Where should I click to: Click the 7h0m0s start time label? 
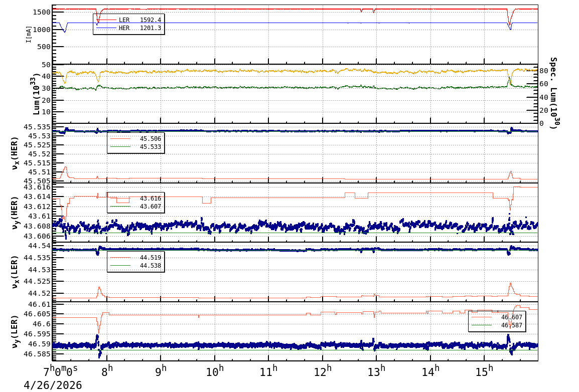click(60, 370)
